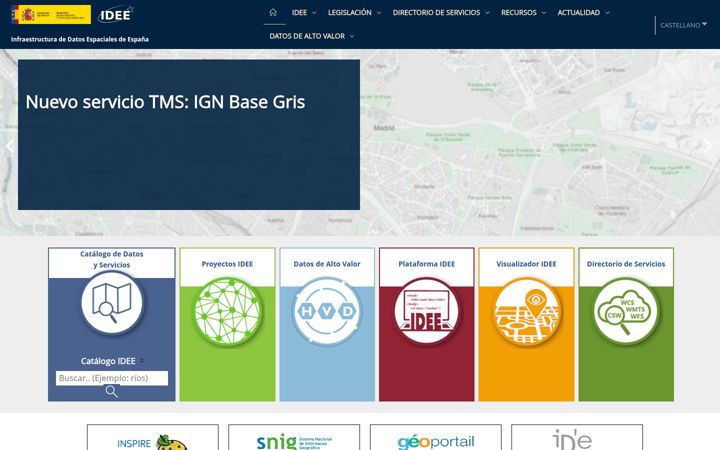Open the Castellano language dropdown
This screenshot has height=450, width=720.
coord(683,25)
